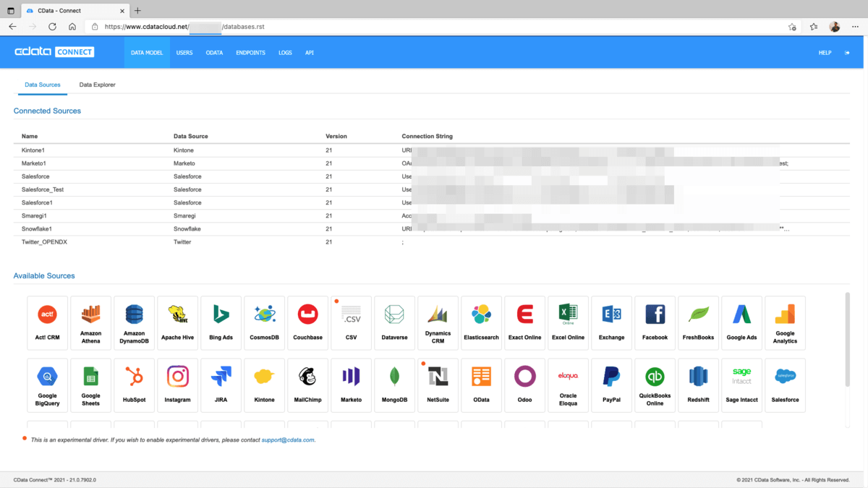Click the Couchbase source icon
Viewport: 868px width, 488px height.
(307, 322)
